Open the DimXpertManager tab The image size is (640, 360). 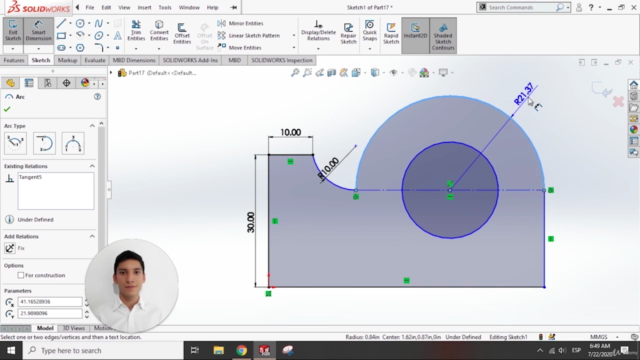pos(66,83)
